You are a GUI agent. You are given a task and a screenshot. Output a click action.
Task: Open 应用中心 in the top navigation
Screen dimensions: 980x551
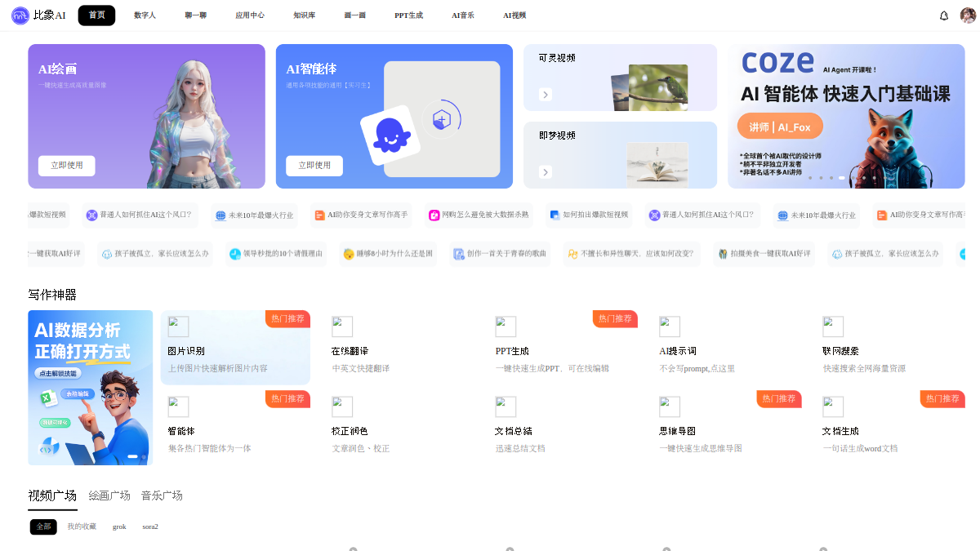pos(250,15)
